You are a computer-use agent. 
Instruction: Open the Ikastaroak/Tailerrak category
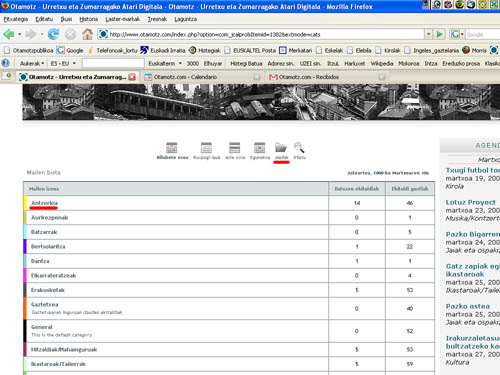click(58, 364)
